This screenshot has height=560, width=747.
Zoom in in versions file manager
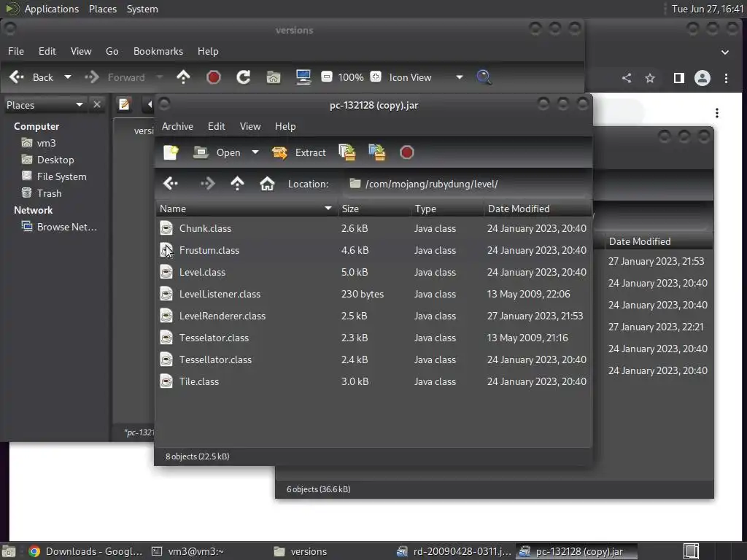click(376, 77)
